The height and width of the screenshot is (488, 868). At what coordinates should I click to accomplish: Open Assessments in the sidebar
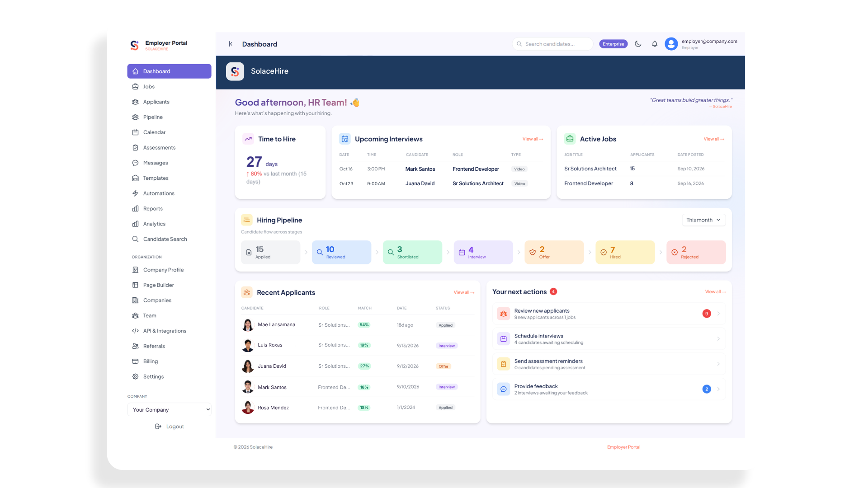click(169, 148)
